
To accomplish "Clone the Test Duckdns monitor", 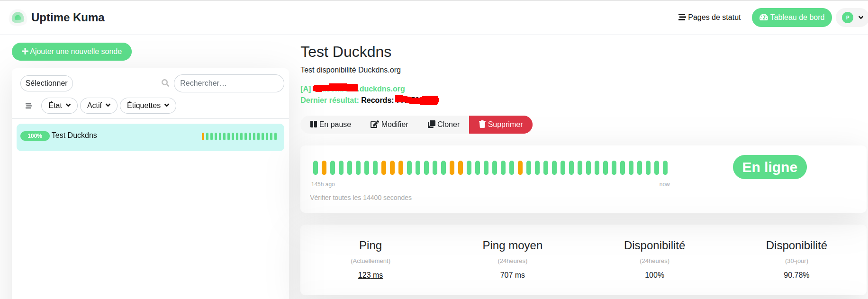I will [x=443, y=125].
